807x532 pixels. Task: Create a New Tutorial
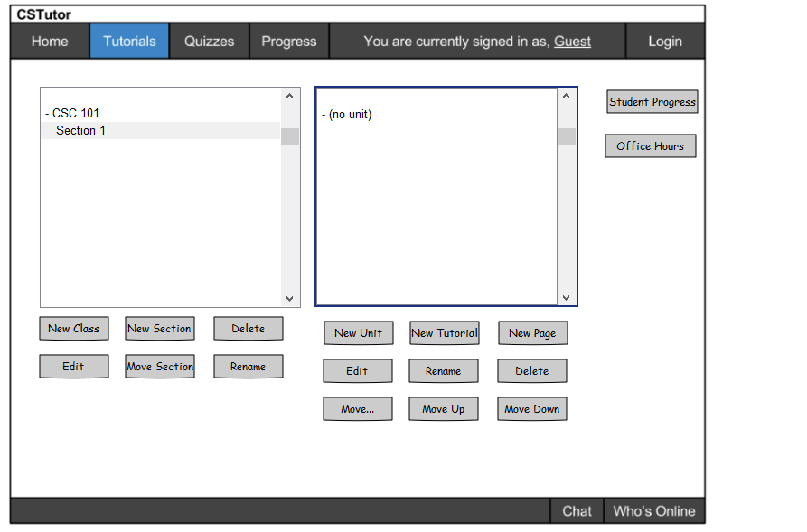(444, 333)
